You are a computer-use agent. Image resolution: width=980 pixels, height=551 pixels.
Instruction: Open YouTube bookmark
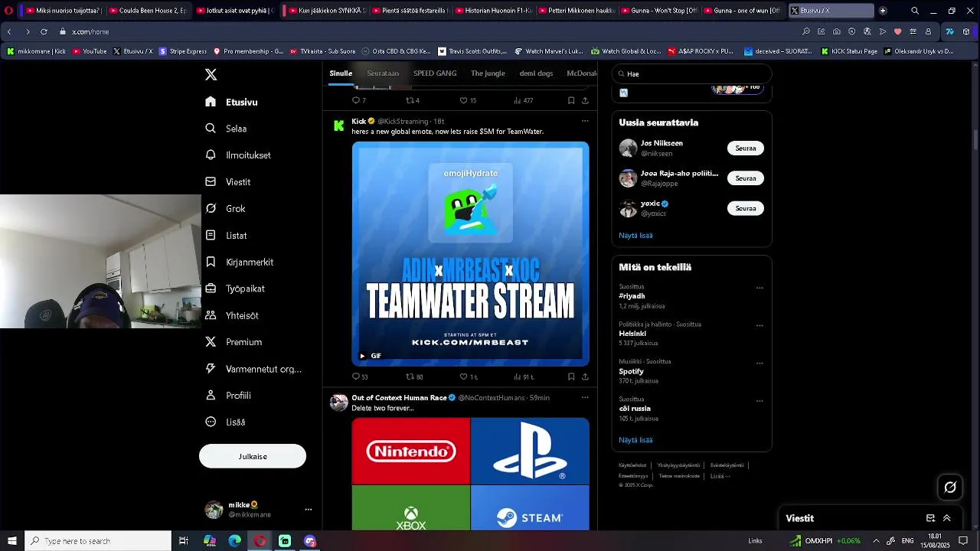click(x=90, y=51)
